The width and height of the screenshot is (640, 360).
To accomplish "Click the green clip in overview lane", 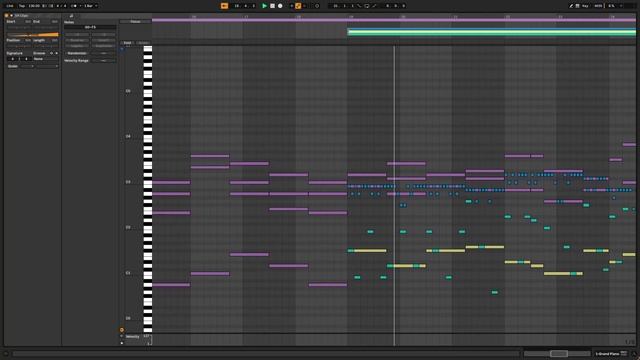I will (x=491, y=32).
